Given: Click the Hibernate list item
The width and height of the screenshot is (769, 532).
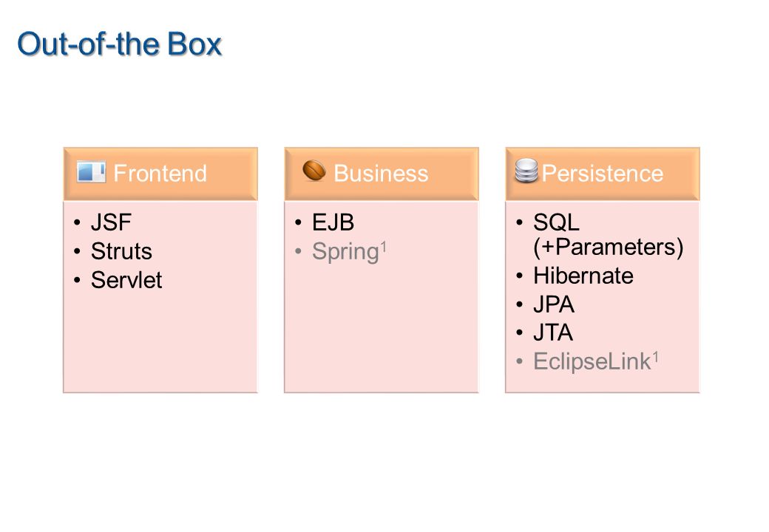Looking at the screenshot, I should (x=583, y=276).
